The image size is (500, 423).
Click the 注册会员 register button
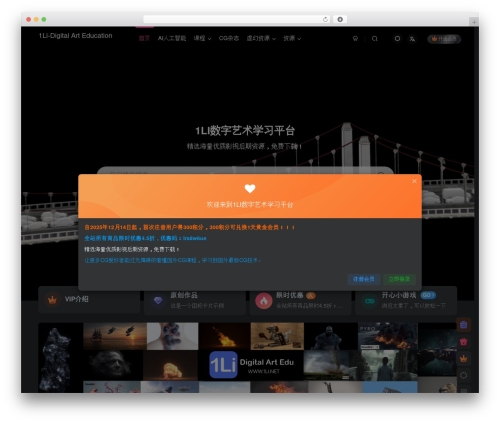click(364, 279)
